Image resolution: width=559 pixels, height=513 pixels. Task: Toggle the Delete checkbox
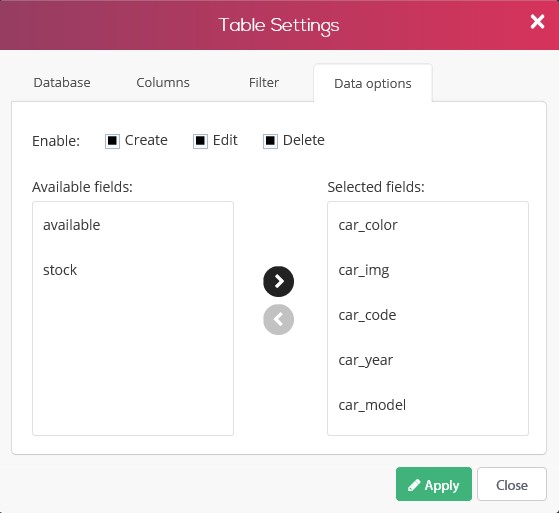[x=270, y=141]
